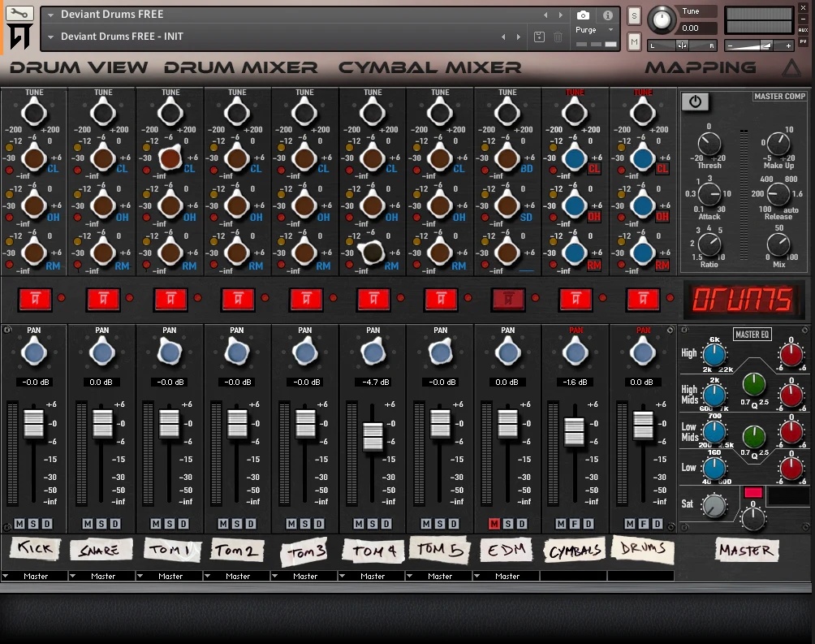The image size is (815, 644).
Task: Click the red Tom 1 channel logo button
Action: click(x=170, y=299)
